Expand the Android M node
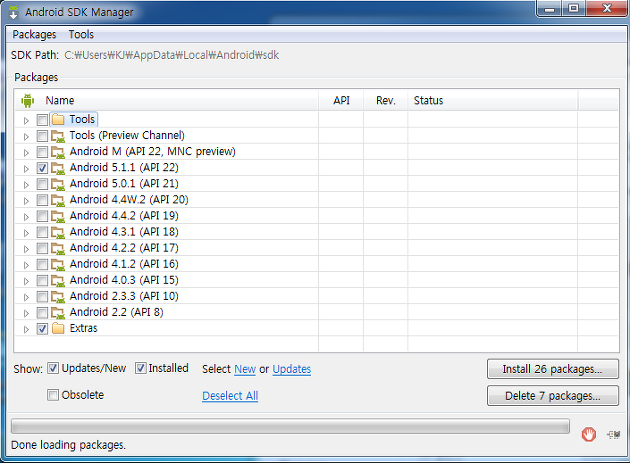Screen dimensions: 630x463 pos(26,152)
